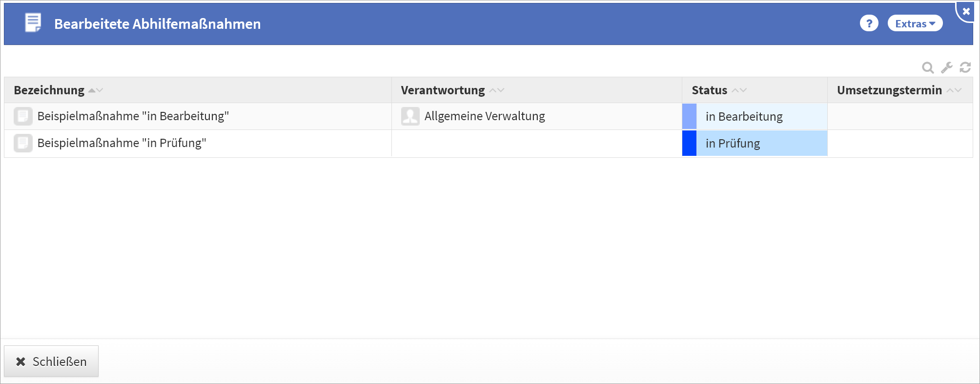The height and width of the screenshot is (384, 980).
Task: Click icon beside Beispielmaßnahme "in Prüfung"
Action: click(23, 143)
